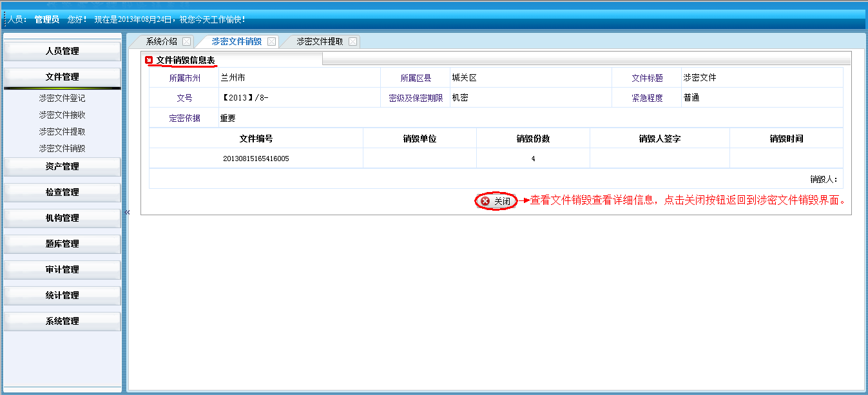Click the value 兰州市

[x=233, y=78]
